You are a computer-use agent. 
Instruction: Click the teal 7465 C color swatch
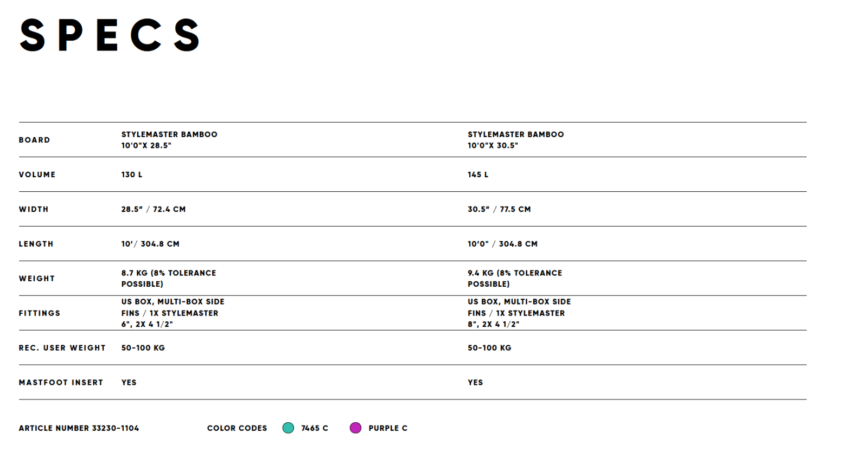coord(288,428)
